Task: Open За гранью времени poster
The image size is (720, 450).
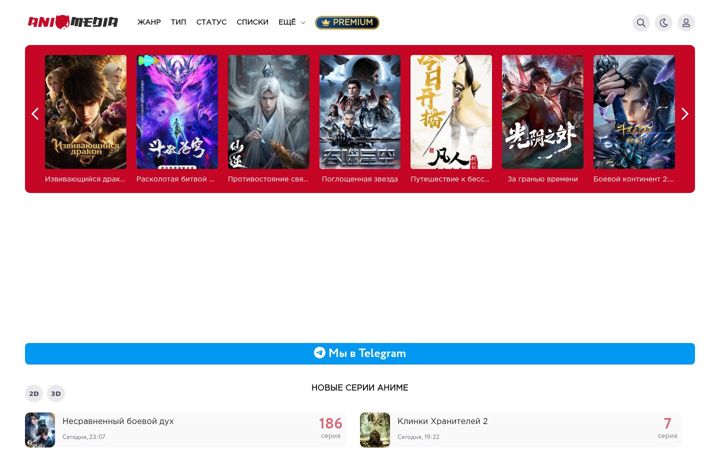Action: pyautogui.click(x=542, y=112)
